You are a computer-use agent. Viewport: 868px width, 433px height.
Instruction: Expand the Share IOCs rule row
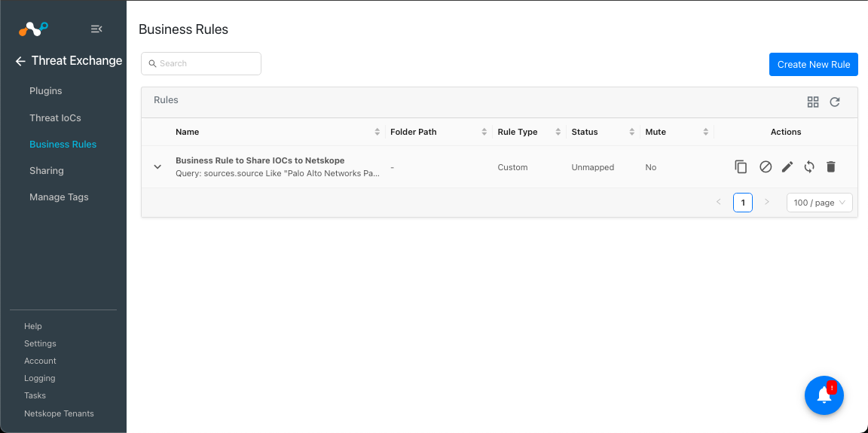(x=157, y=166)
